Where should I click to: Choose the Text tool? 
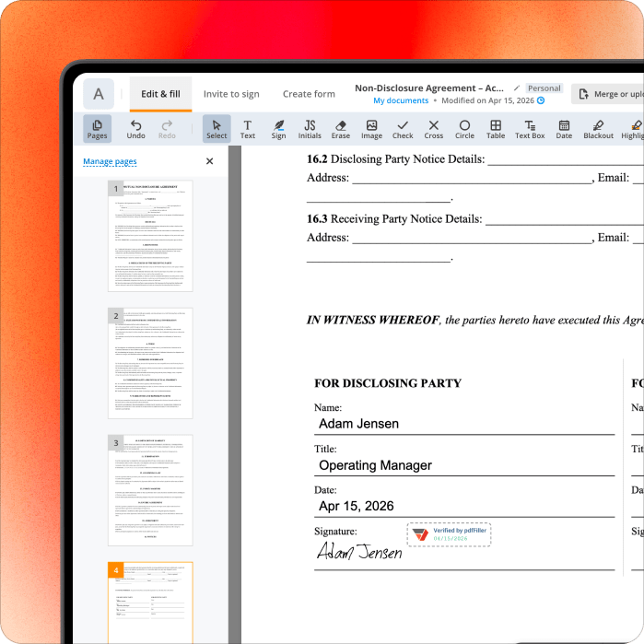click(248, 129)
